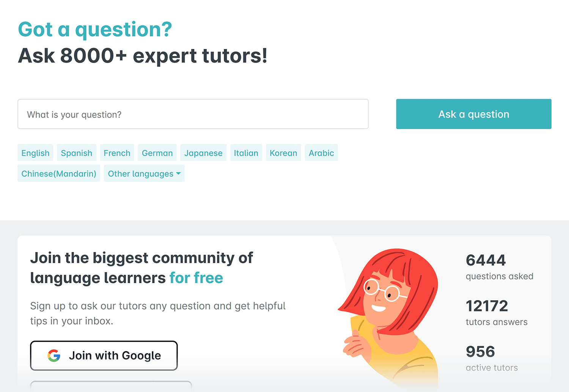The height and width of the screenshot is (392, 569).
Task: Click the '12172' tutors answers count
Action: (x=487, y=306)
